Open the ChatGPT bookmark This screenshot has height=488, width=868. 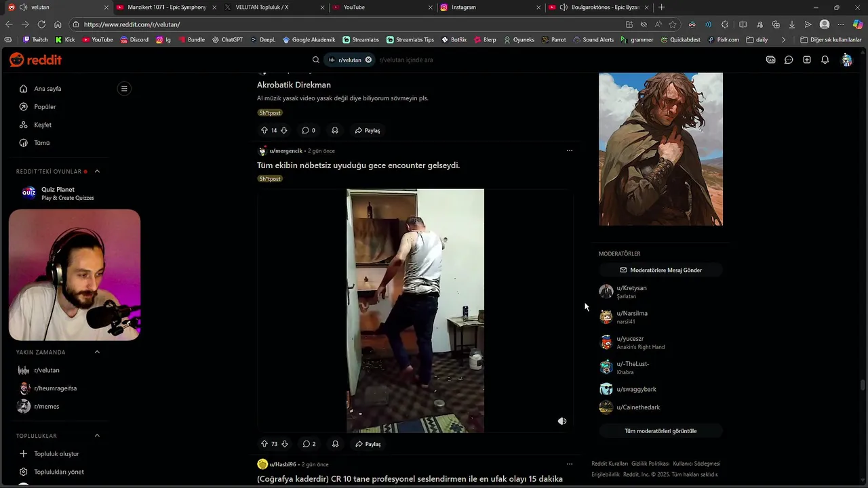pos(227,39)
